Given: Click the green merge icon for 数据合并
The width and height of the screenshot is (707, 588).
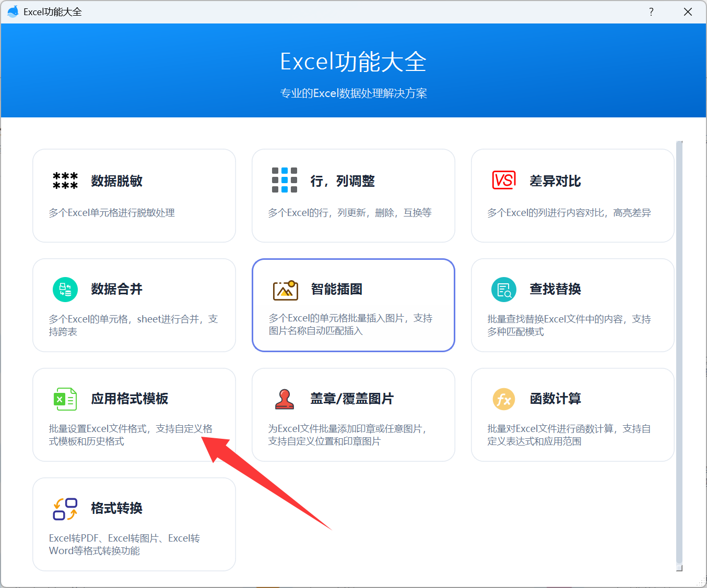Looking at the screenshot, I should [x=65, y=289].
